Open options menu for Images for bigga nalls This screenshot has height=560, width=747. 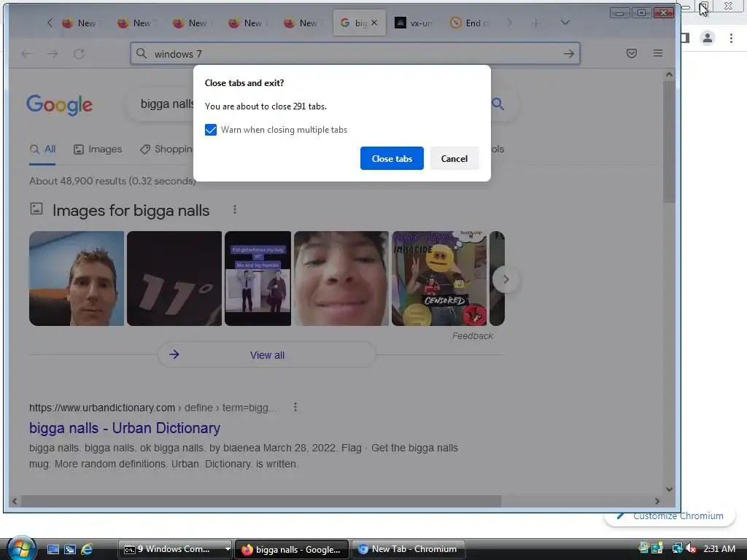click(235, 209)
